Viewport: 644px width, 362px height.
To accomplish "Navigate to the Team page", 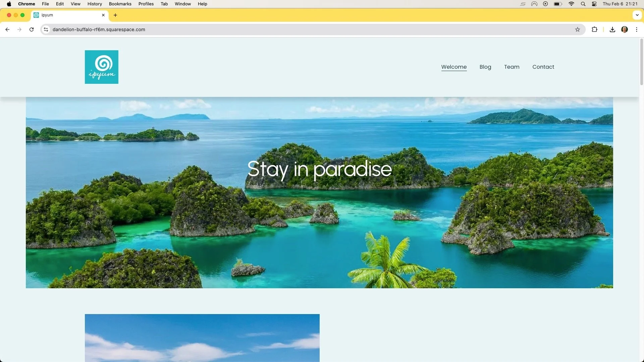I will pos(512,67).
